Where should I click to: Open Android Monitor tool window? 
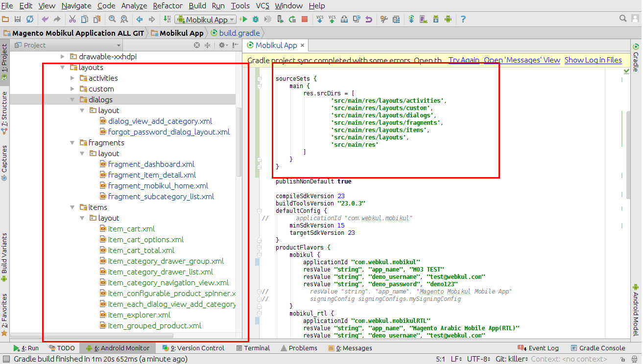tap(118, 348)
